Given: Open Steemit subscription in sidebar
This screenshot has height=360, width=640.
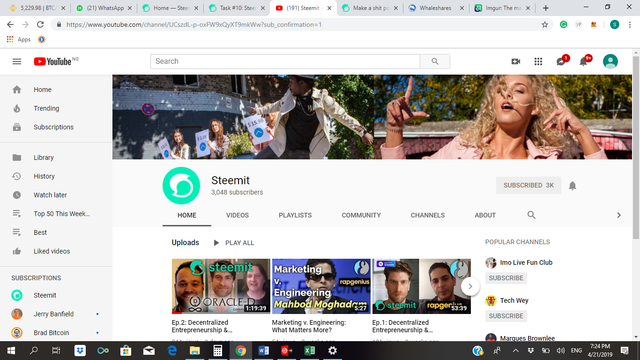Looking at the screenshot, I should click(x=56, y=295).
